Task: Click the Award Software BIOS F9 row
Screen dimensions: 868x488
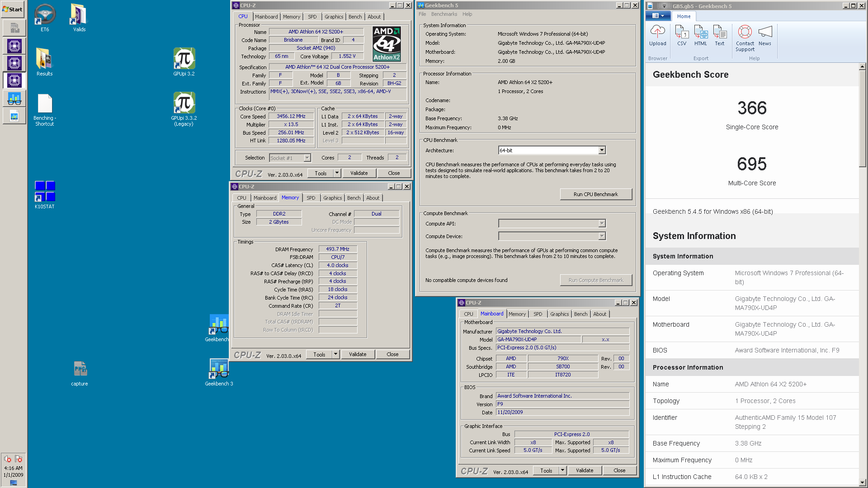Action: [752, 350]
